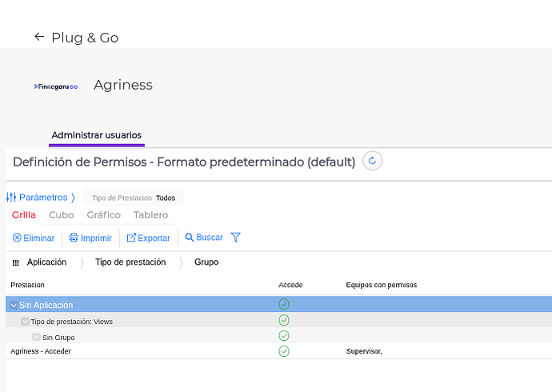Image resolution: width=552 pixels, height=392 pixels.
Task: Click the Grupo grouping level
Action: (x=206, y=262)
